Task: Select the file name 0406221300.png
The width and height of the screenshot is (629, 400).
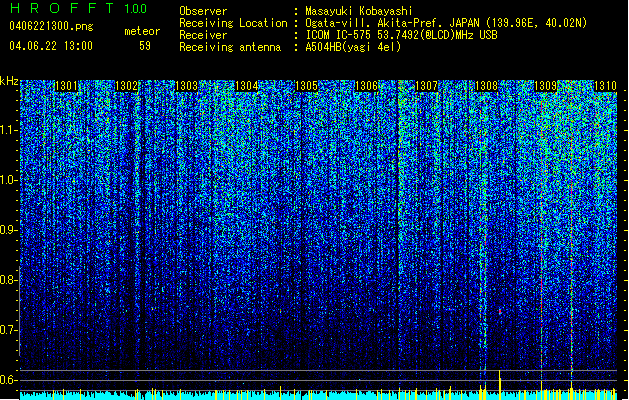Action: 51,27
